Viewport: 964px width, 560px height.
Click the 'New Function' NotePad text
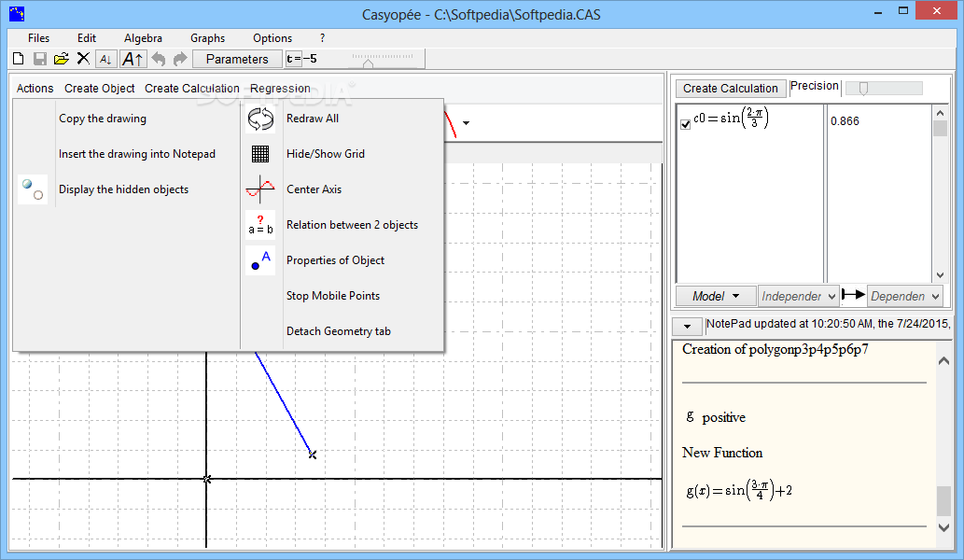click(x=722, y=453)
